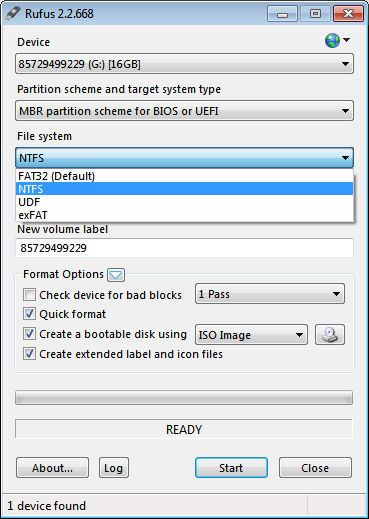Toggle Create extended label and icon files

click(x=29, y=354)
